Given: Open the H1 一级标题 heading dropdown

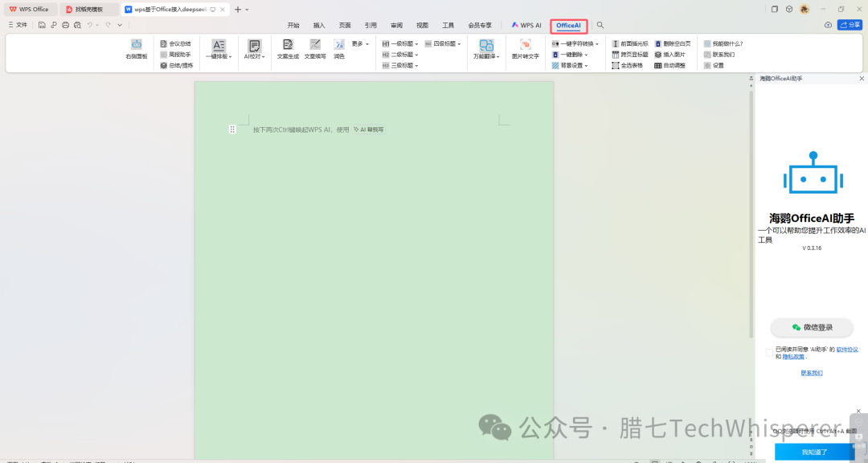Looking at the screenshot, I should (x=399, y=43).
